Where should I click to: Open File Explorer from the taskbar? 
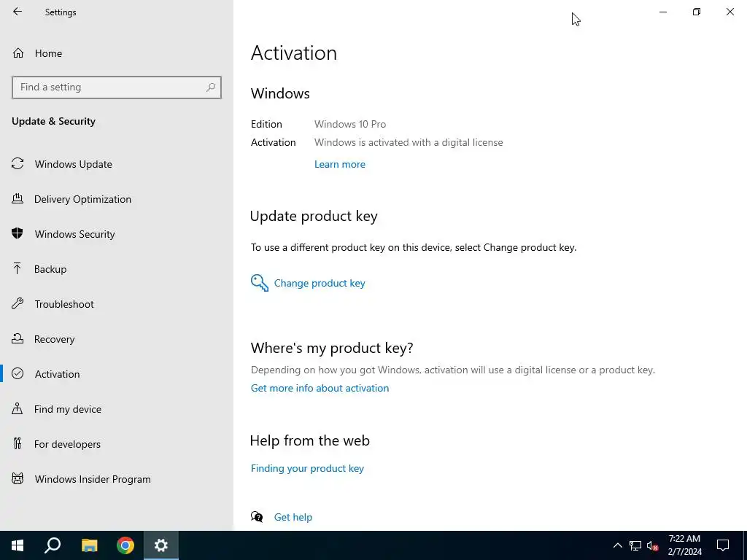[x=90, y=545]
